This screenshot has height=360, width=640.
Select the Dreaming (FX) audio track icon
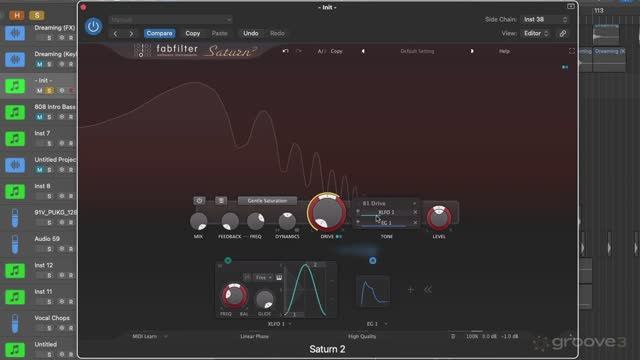(15, 33)
